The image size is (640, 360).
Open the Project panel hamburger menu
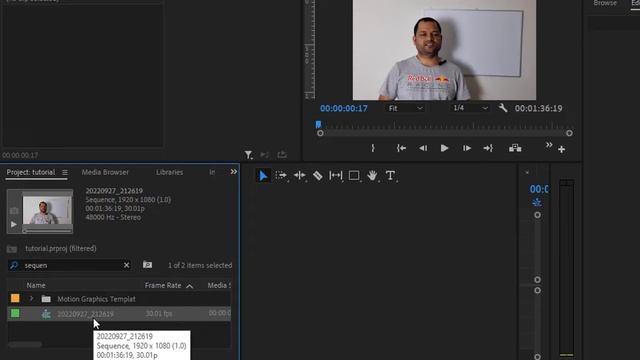[65, 173]
